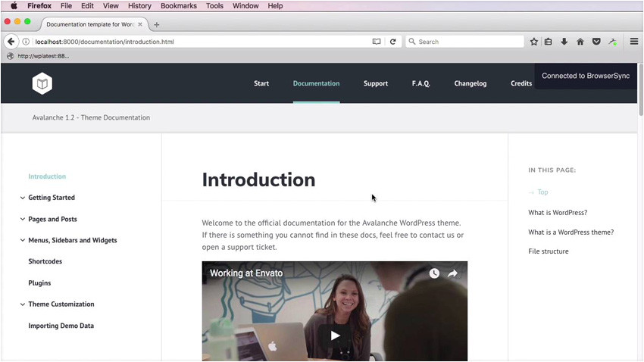This screenshot has width=644, height=362.
Task: Open the Credits nav link
Action: [521, 83]
